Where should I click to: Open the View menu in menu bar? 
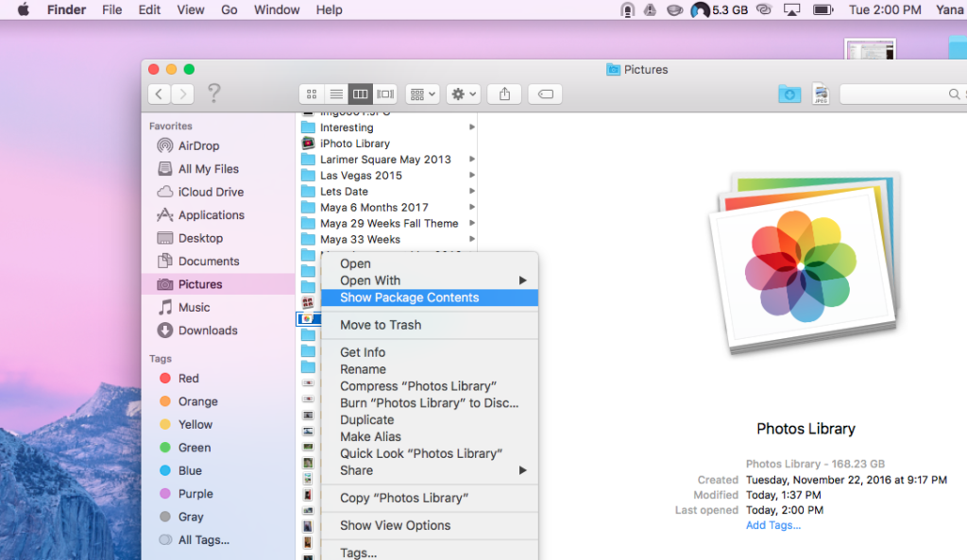tap(191, 9)
